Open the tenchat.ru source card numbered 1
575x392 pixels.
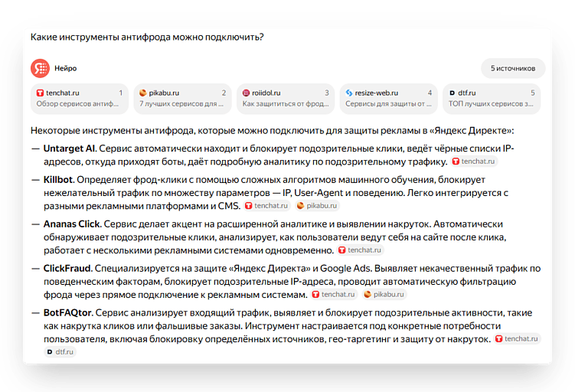tap(80, 98)
